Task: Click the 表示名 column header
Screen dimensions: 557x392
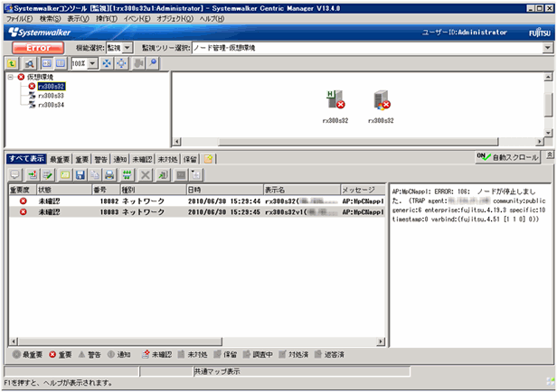Action: [302, 190]
